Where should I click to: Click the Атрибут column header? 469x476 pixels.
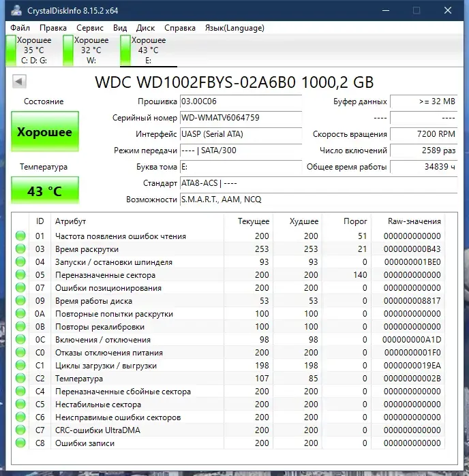pos(138,221)
